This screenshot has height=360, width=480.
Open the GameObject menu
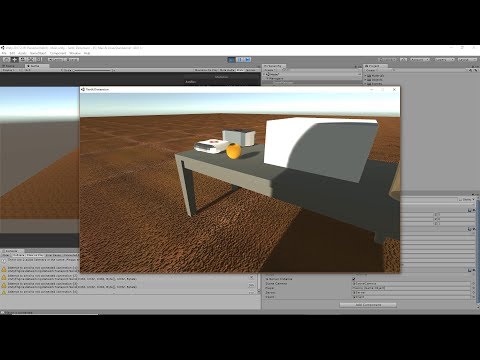38,53
